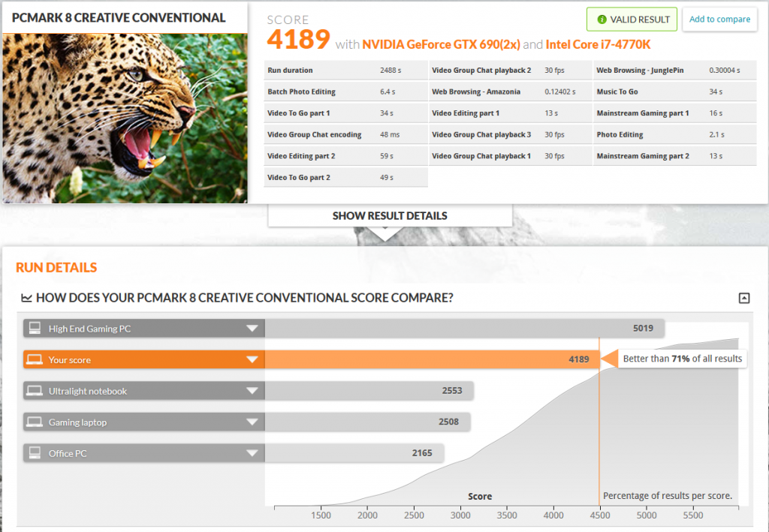
Task: Open the SHOW RESULT DETAILS tab
Action: coord(390,216)
